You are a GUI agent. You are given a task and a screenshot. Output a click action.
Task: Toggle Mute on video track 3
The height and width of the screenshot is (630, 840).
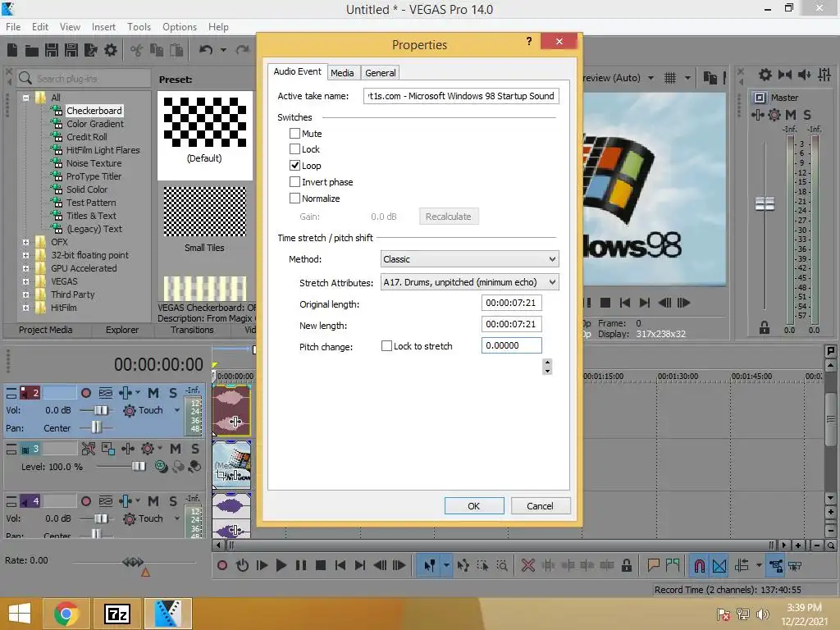pyautogui.click(x=176, y=449)
